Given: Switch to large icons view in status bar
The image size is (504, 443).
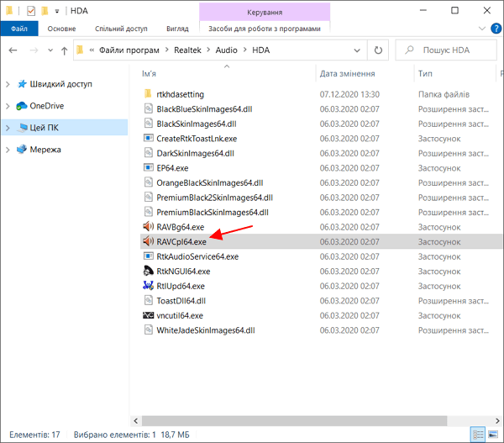Looking at the screenshot, I should [493, 435].
